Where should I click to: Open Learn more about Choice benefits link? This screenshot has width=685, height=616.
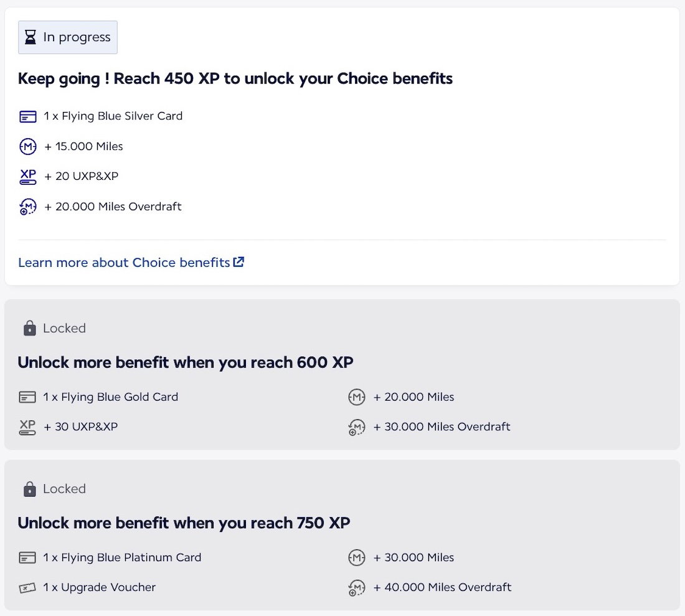point(124,263)
